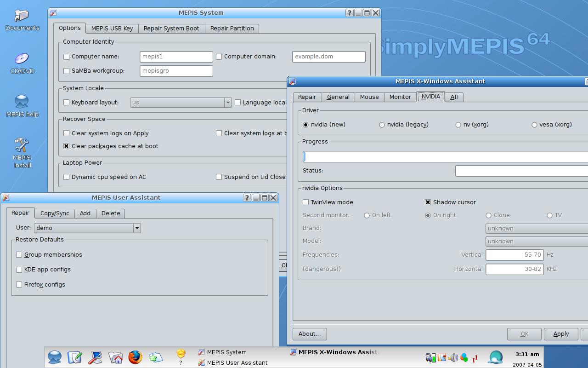The width and height of the screenshot is (588, 368).
Task: Click the Horizontal frequency field
Action: coord(514,269)
